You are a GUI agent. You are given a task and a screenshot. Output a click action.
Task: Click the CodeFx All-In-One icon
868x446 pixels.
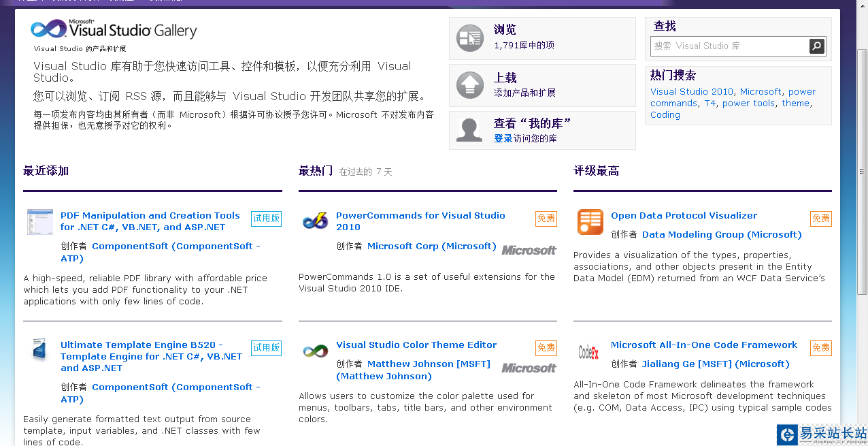588,352
